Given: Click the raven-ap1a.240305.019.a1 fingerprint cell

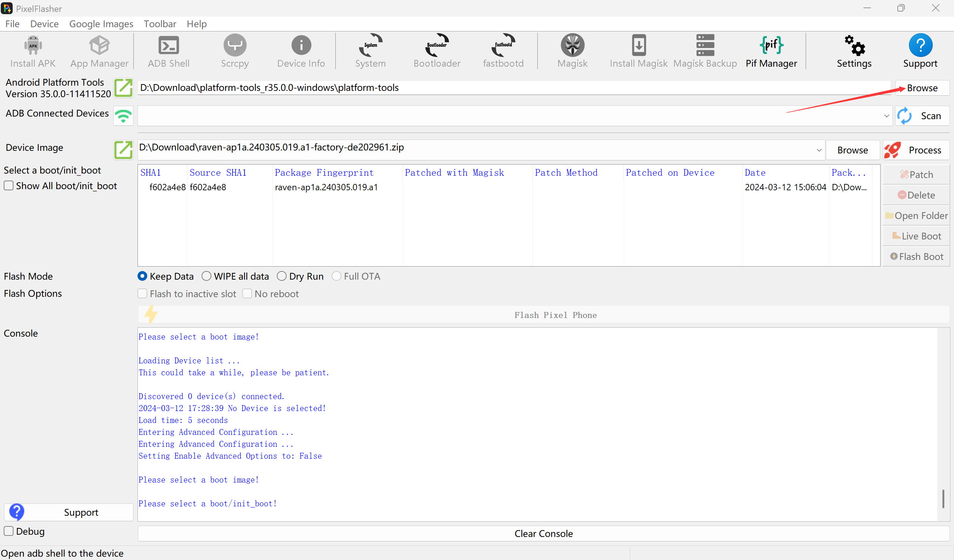Looking at the screenshot, I should coord(326,187).
